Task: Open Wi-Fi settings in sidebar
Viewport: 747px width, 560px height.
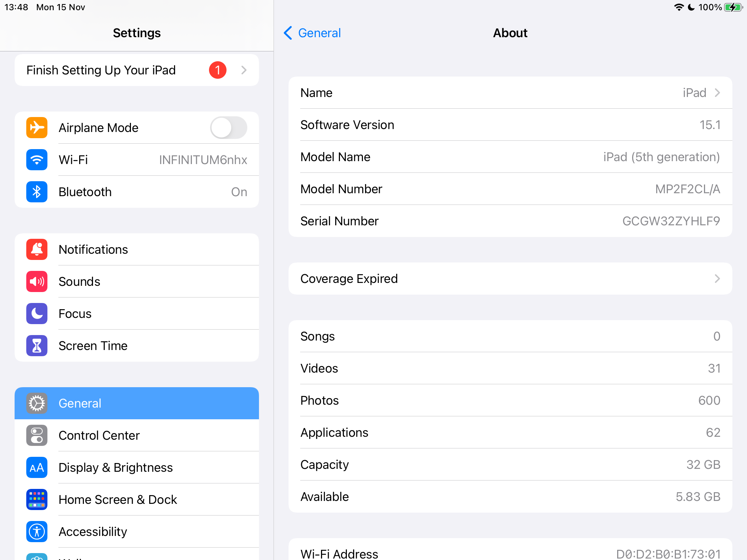Action: pos(137,160)
